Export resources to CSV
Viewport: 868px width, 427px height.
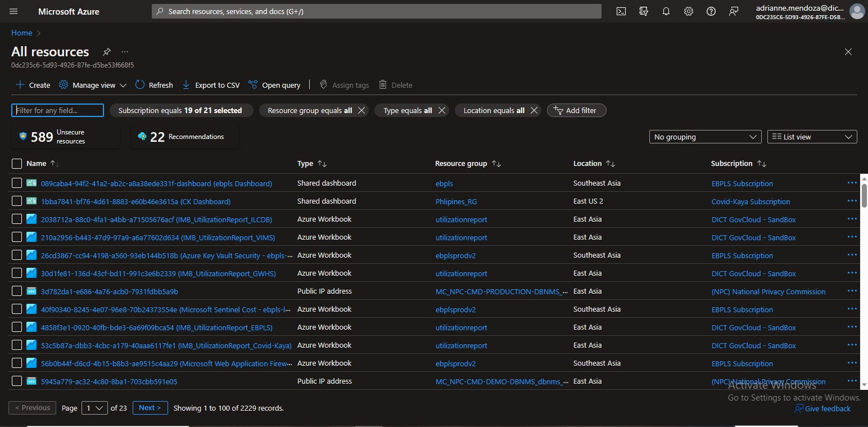(211, 85)
